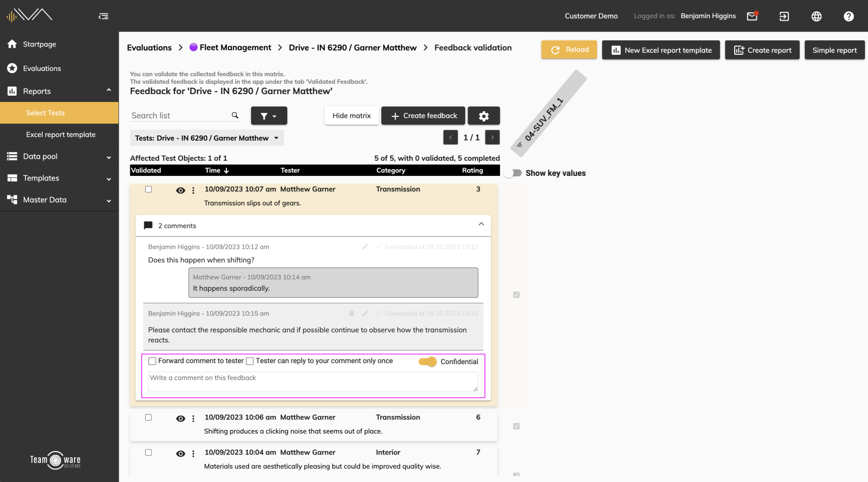Click the Create feedback button
Screen dimensions: 868x482
[423, 116]
